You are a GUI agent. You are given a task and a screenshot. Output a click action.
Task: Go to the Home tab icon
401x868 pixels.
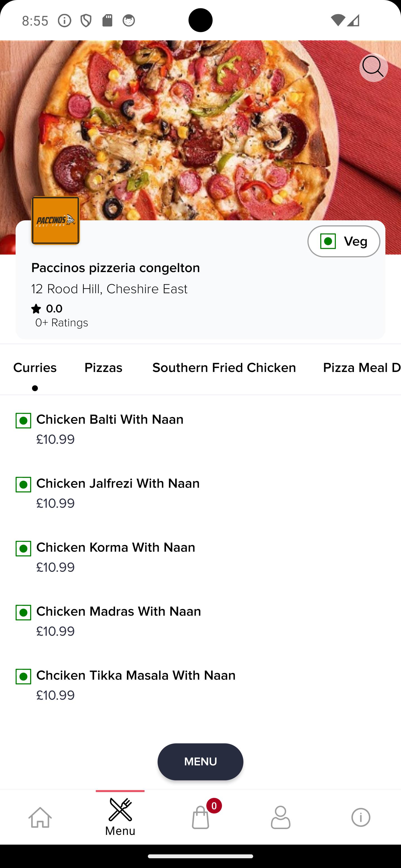[40, 817]
